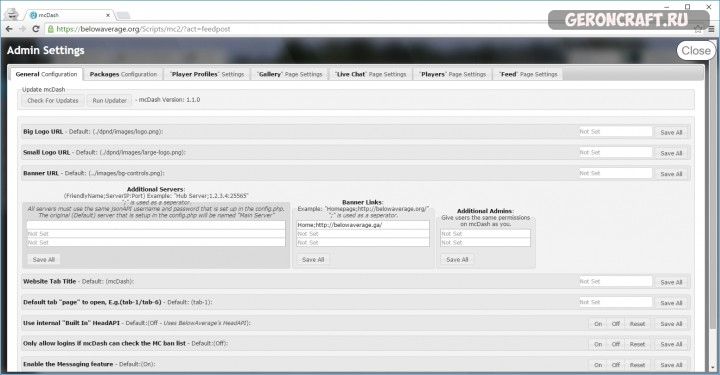Open the Feed Page Settings tab
Viewport: 720px width, 375px height.
point(528,74)
